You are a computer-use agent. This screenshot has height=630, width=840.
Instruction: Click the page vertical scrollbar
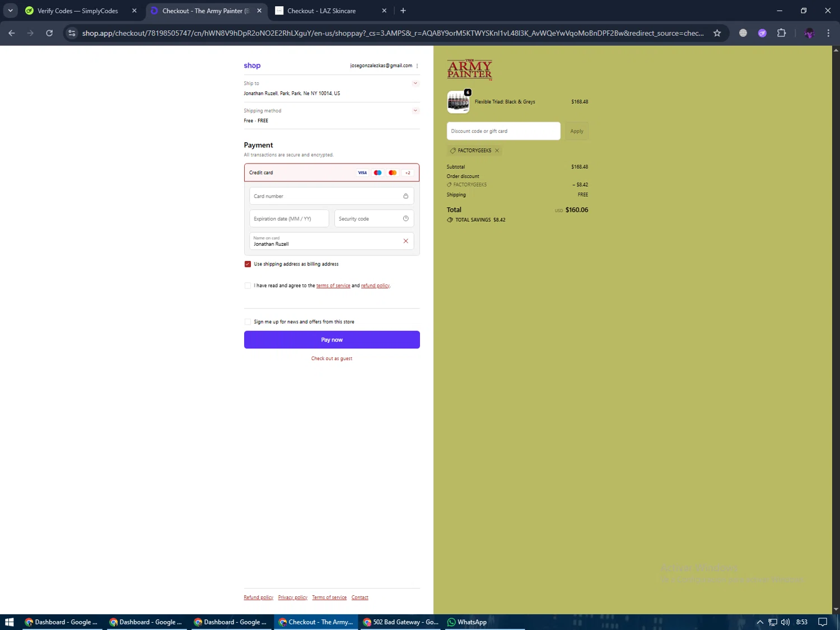836,330
